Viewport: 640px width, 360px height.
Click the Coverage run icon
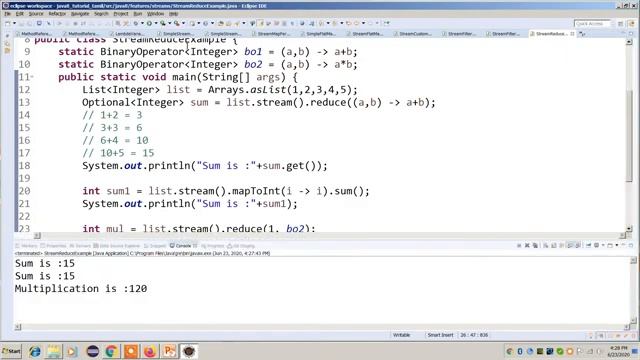click(x=163, y=24)
